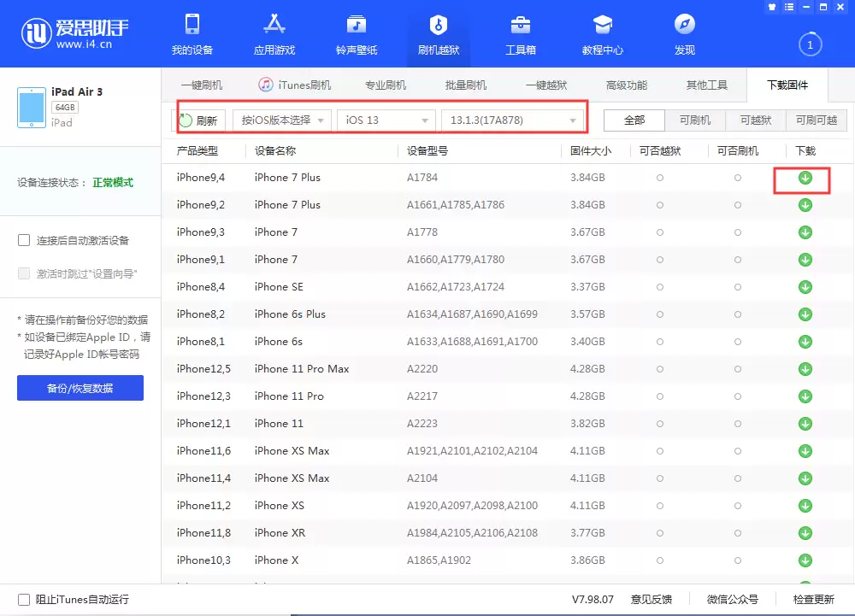The image size is (855, 616).
Task: Open 微信公众号 link
Action: click(x=733, y=600)
